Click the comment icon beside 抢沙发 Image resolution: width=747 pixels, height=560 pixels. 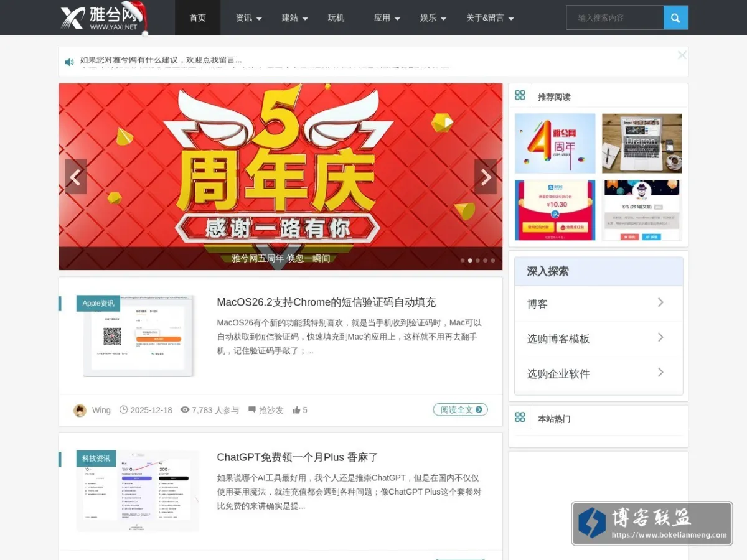(252, 409)
